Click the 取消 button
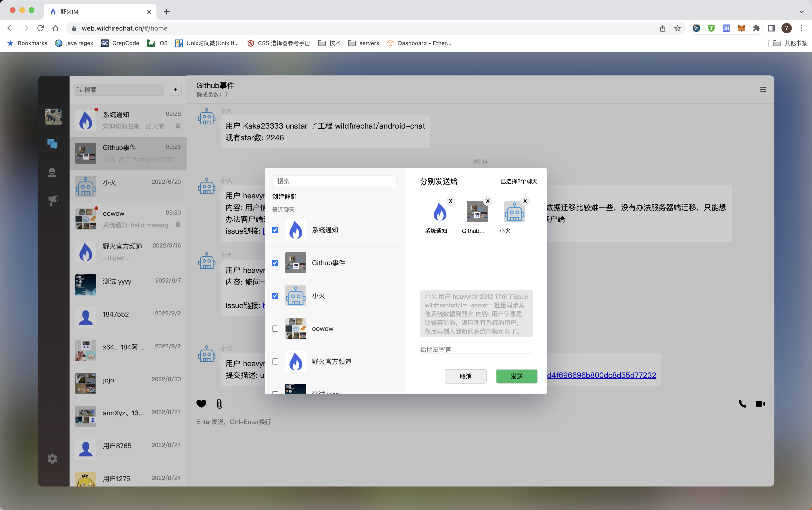 465,376
